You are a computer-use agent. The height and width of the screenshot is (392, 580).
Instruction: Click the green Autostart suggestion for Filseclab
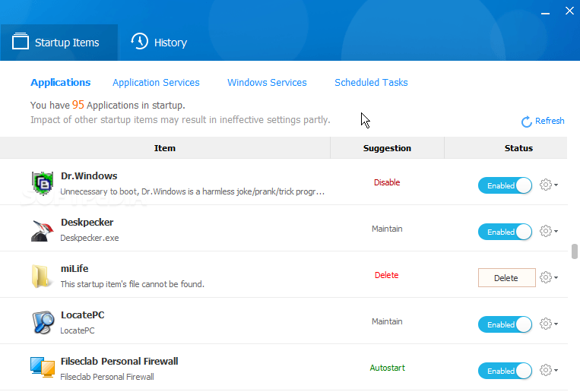387,368
